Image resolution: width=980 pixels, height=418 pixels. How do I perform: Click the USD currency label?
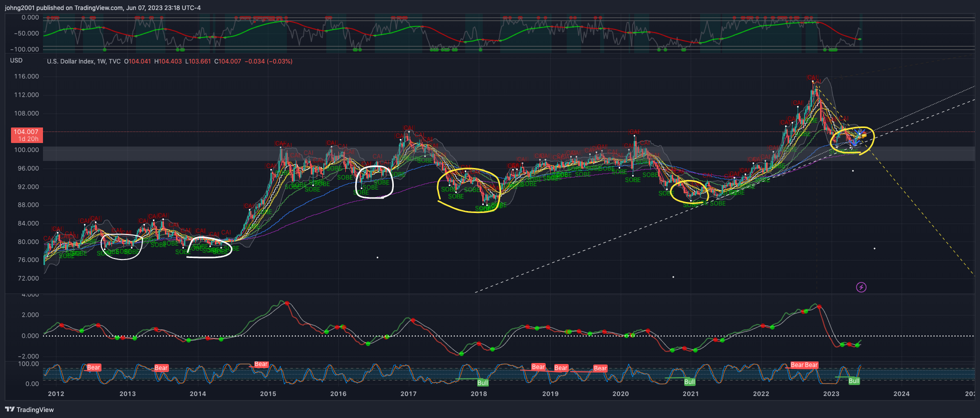coord(16,60)
